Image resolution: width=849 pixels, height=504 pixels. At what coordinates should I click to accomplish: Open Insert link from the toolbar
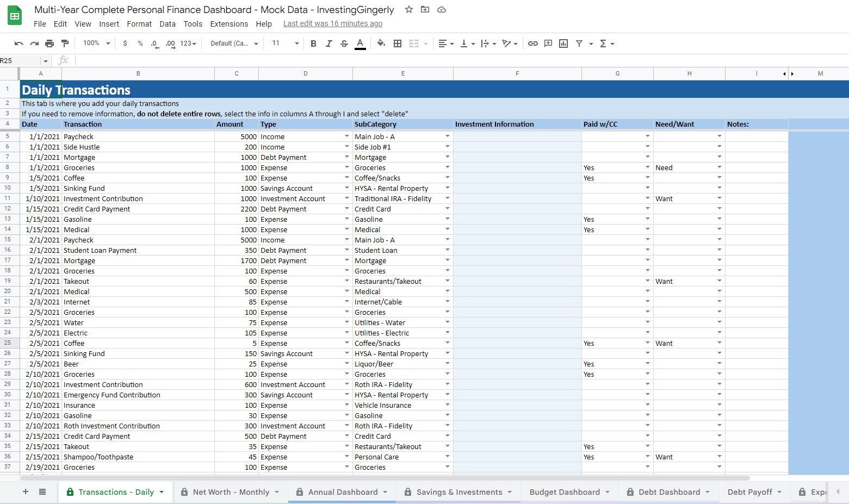coord(533,43)
